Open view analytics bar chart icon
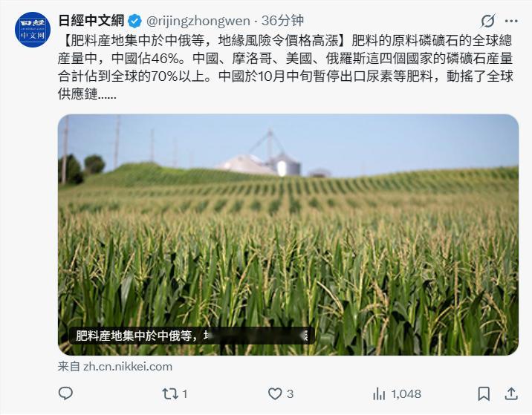The height and width of the screenshot is (415, 532). [x=379, y=393]
